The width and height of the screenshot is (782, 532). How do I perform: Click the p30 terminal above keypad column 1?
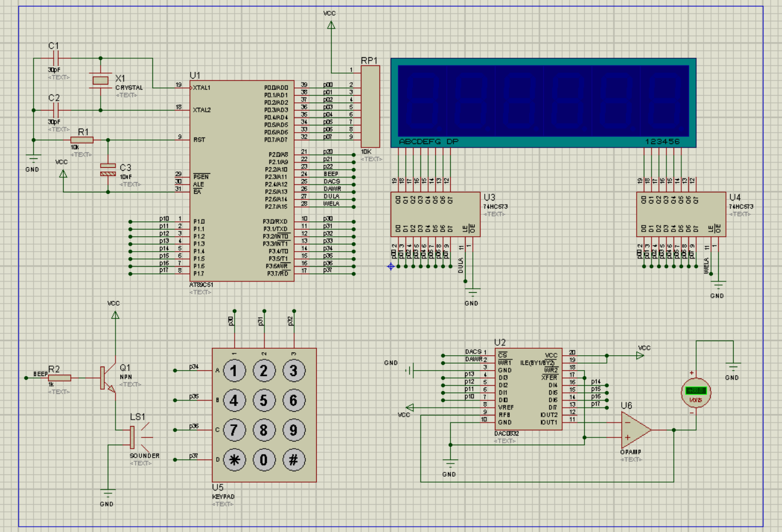click(234, 311)
